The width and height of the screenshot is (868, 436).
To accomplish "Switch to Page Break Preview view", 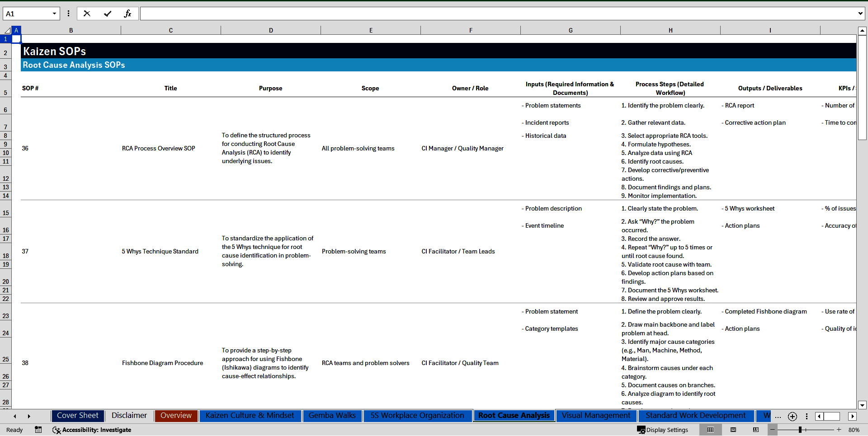I will (x=756, y=430).
